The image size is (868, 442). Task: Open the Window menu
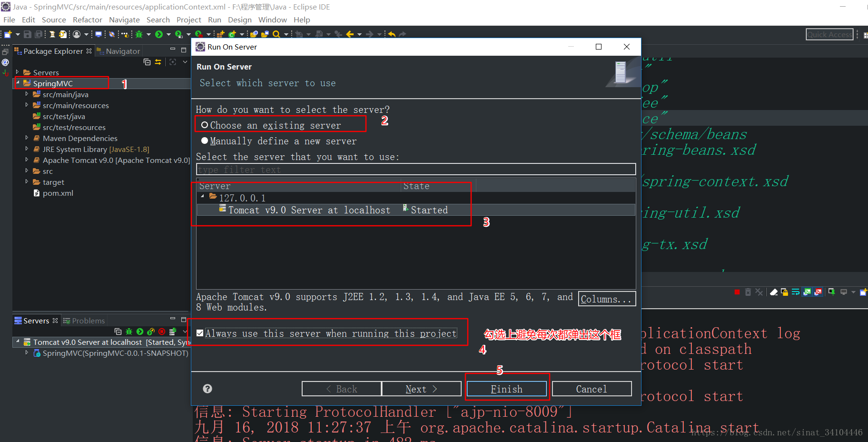272,20
